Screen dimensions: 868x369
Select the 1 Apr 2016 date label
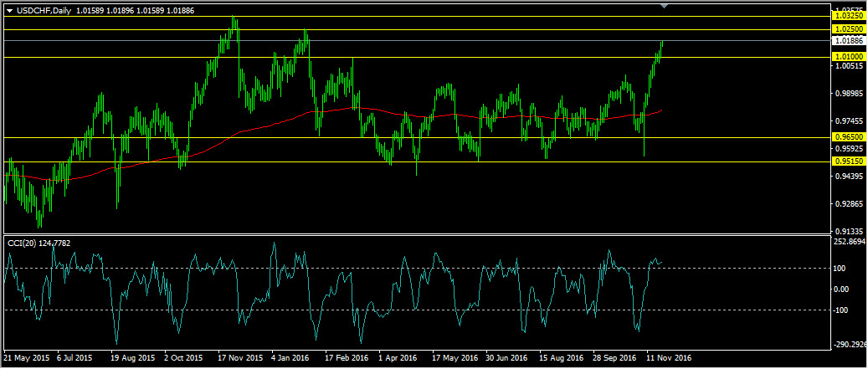(398, 356)
